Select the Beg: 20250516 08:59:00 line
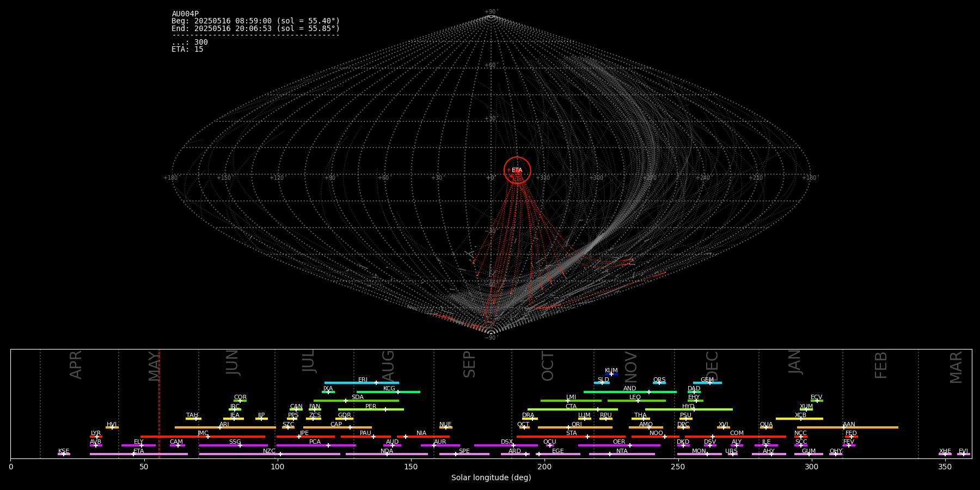Screen dimensions: 980x490 (255, 21)
